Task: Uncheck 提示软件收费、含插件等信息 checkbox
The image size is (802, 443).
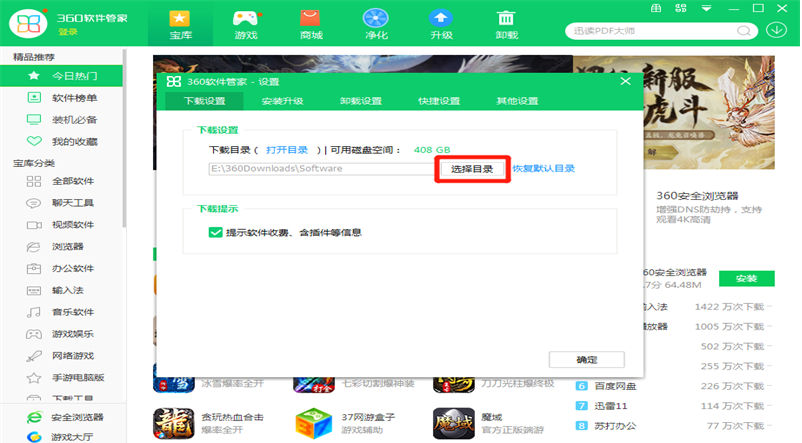Action: (215, 232)
